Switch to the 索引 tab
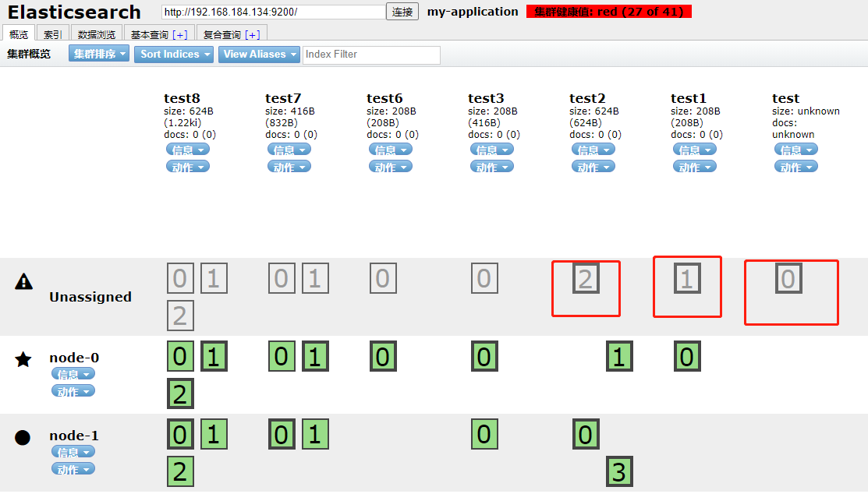This screenshot has height=501, width=868. click(x=52, y=34)
